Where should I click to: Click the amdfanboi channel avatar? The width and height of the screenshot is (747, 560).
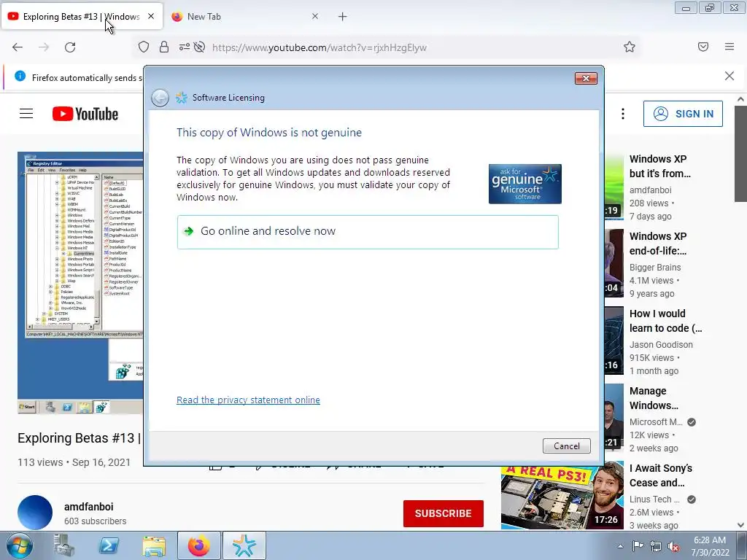(x=35, y=513)
